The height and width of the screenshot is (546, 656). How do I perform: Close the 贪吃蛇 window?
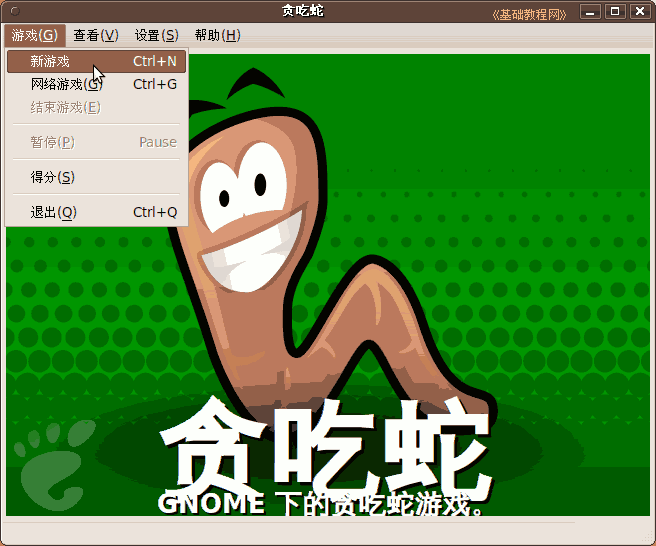640,11
